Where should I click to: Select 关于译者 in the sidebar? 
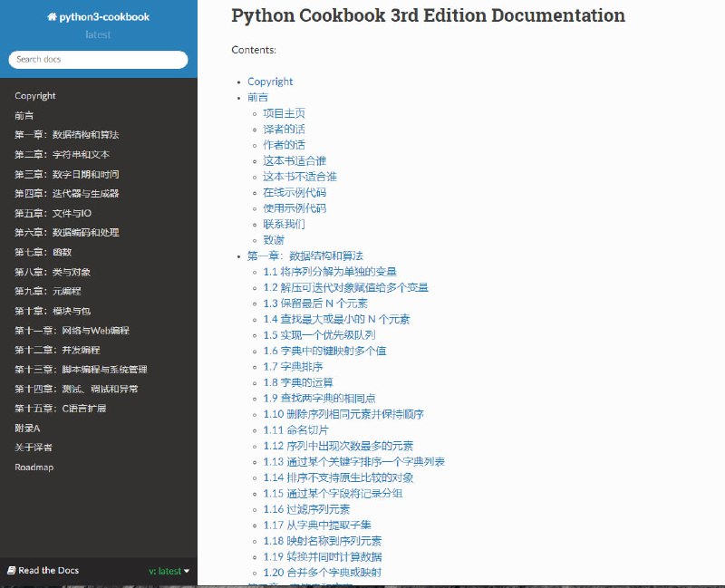[x=34, y=448]
